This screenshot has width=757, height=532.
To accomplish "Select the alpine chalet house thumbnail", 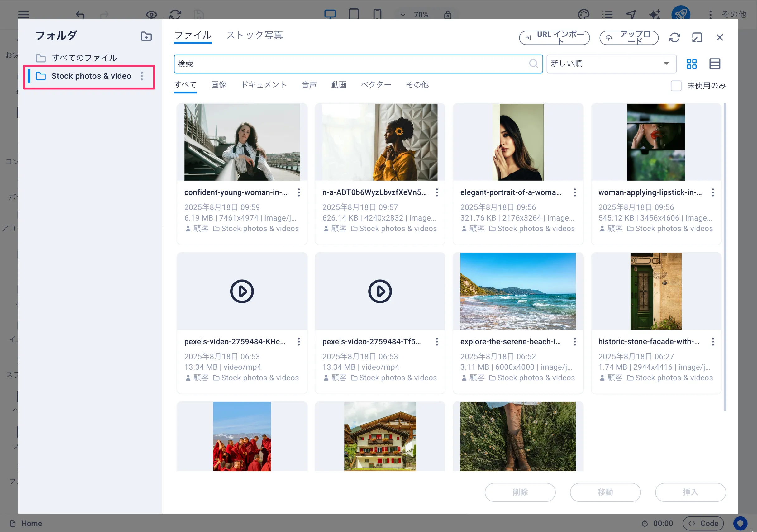I will point(380,436).
